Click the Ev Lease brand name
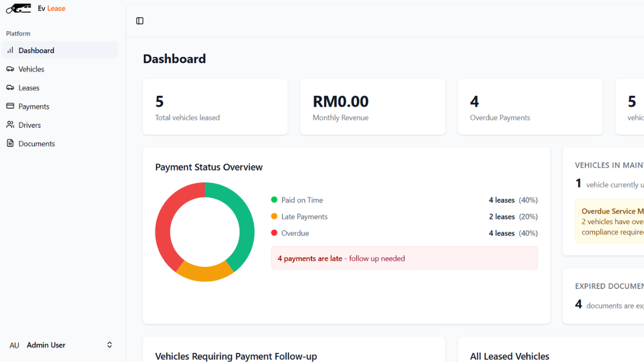 point(52,9)
